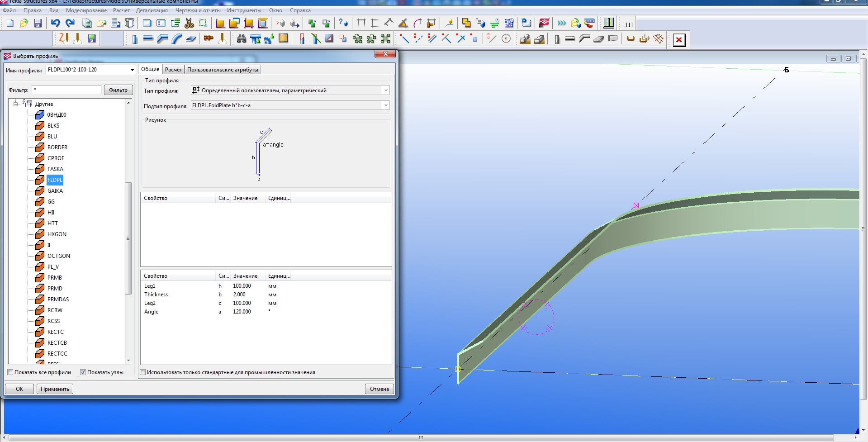Click the open folder icon

point(24,23)
